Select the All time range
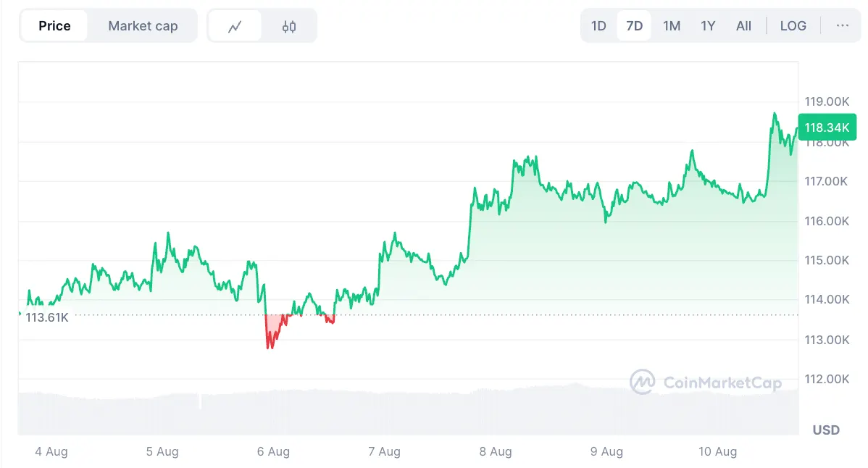Screen dimensions: 868x468 tap(743, 25)
